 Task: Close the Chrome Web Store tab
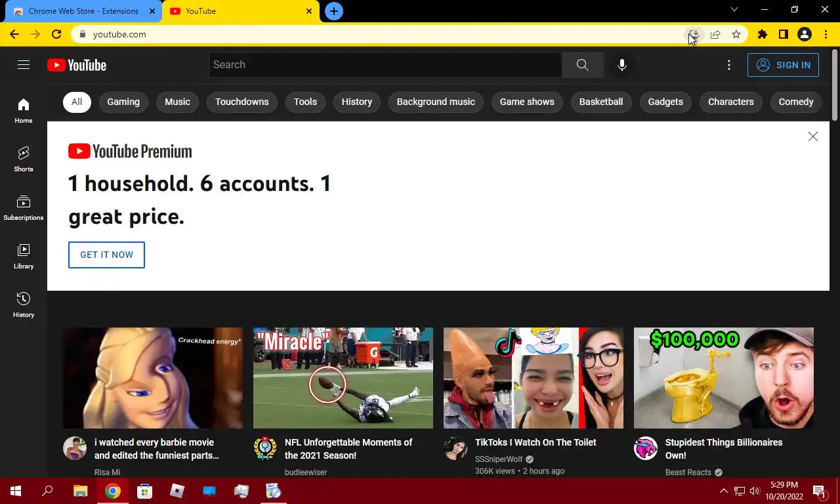point(152,11)
